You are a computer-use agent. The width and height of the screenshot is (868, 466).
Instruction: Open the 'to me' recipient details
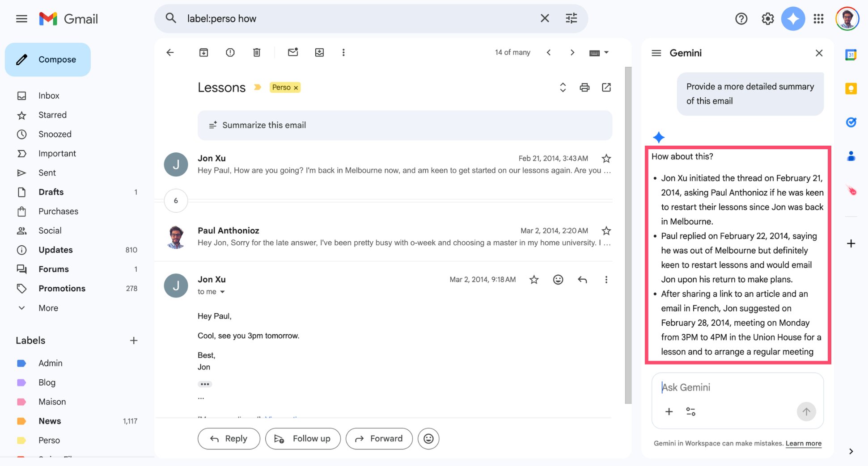click(x=211, y=291)
